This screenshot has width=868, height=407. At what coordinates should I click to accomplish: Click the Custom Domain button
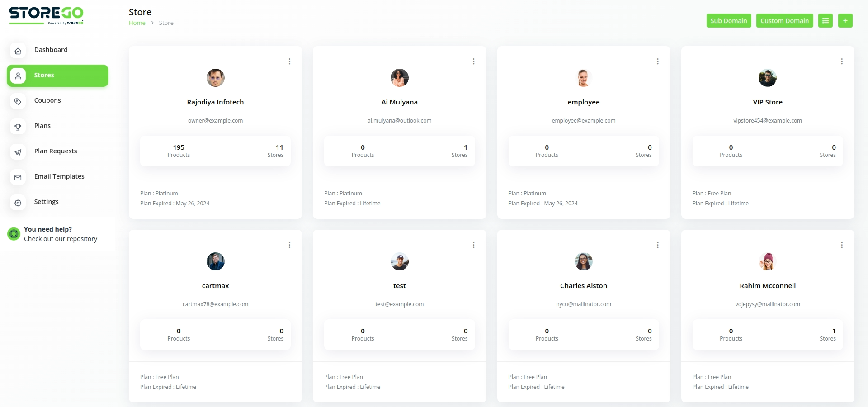click(x=784, y=21)
